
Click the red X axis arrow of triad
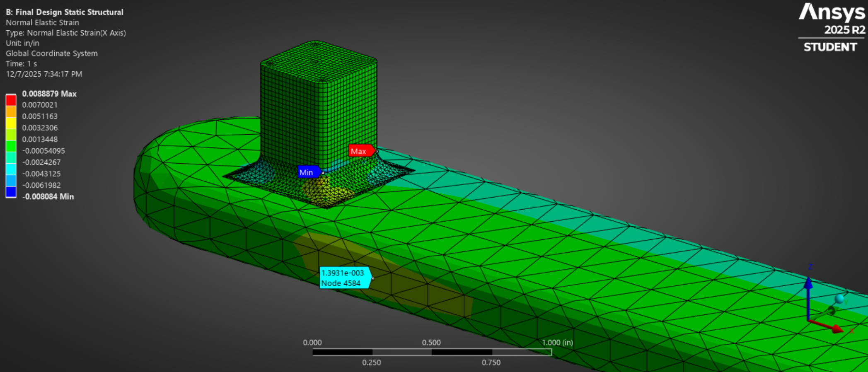click(x=827, y=326)
